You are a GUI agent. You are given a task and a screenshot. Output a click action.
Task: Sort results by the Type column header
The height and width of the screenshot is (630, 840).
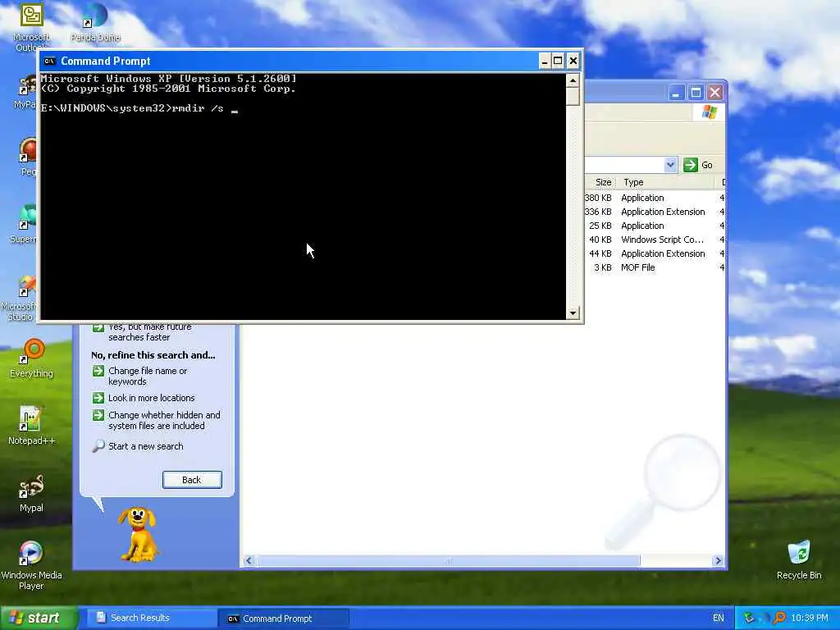[665, 182]
